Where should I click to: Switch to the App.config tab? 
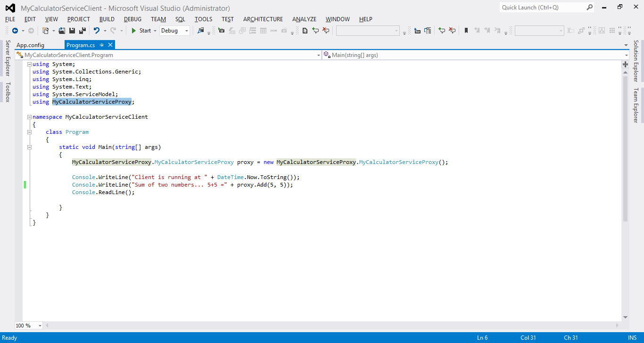pyautogui.click(x=30, y=45)
